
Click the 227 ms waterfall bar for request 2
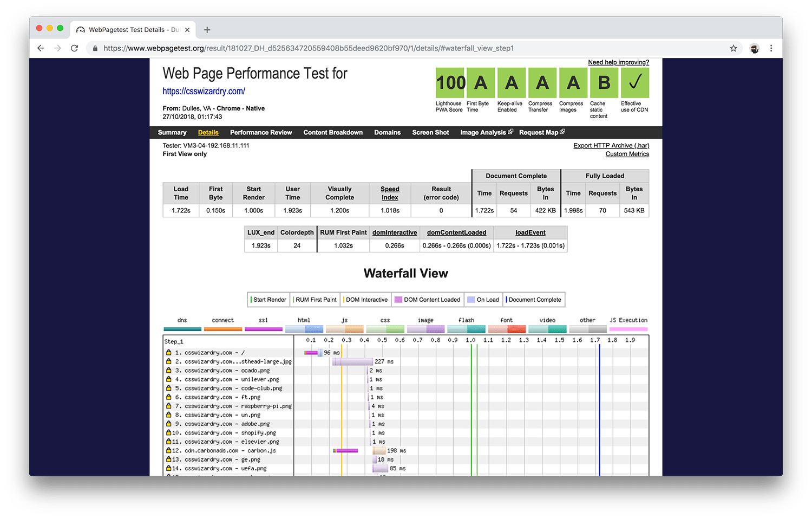pos(352,361)
